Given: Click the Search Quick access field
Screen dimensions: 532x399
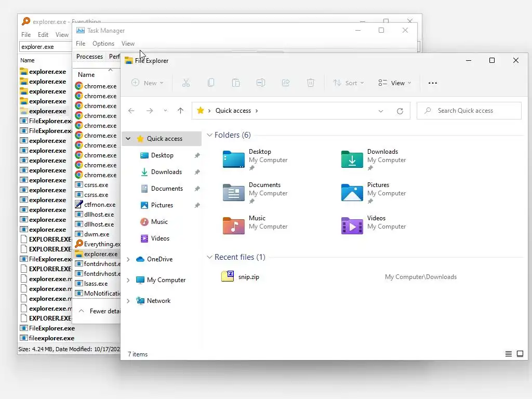Looking at the screenshot, I should pos(469,111).
